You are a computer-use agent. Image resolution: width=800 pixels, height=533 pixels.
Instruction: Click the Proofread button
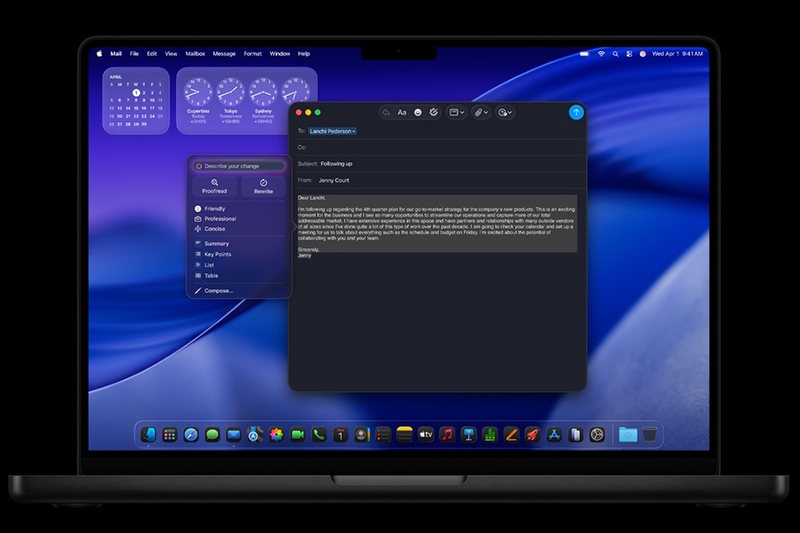tap(214, 186)
